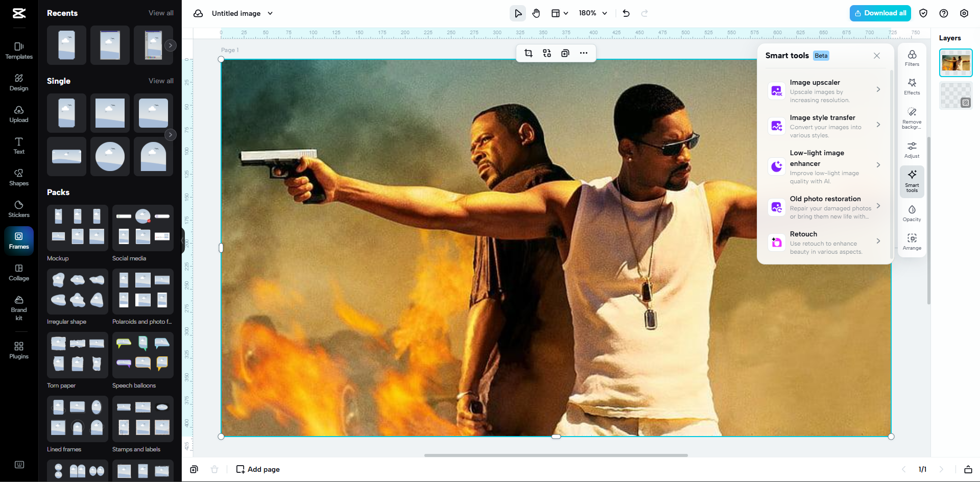Open the Old photo restoration tool
This screenshot has height=482, width=980.
pyautogui.click(x=824, y=207)
